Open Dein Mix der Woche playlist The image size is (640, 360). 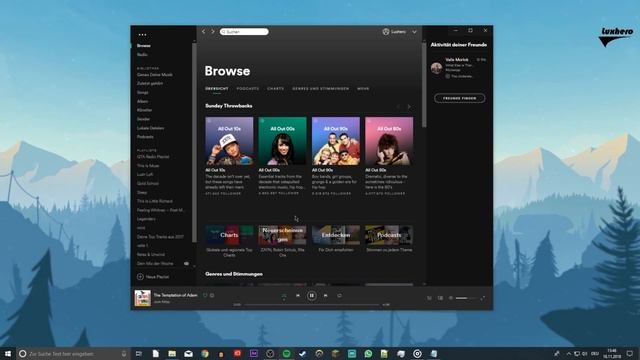(155, 264)
